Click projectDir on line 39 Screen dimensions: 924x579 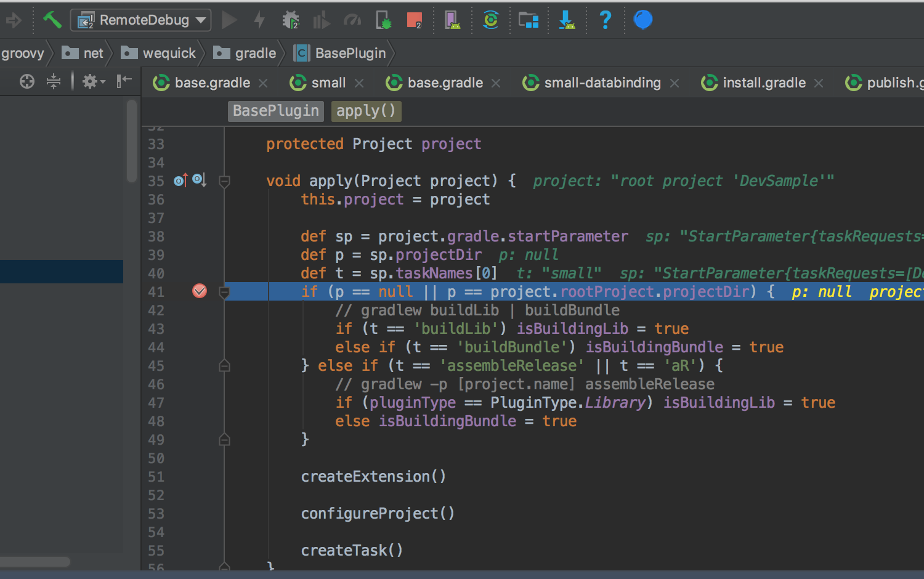click(438, 255)
